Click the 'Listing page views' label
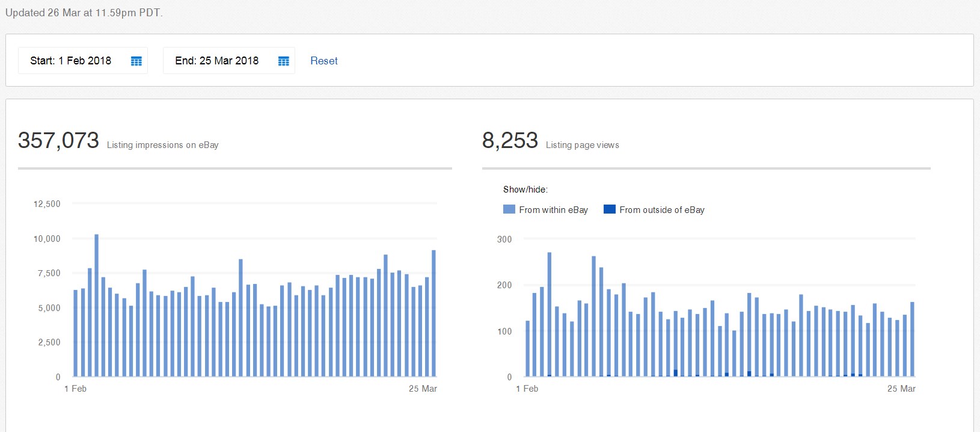Viewport: 980px width, 432px height. click(x=583, y=145)
